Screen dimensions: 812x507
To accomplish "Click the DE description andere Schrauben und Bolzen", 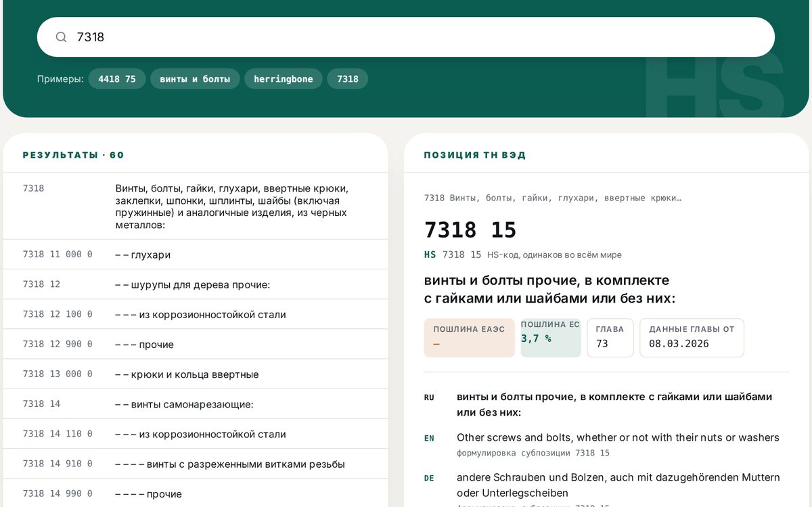I will pyautogui.click(x=618, y=485).
